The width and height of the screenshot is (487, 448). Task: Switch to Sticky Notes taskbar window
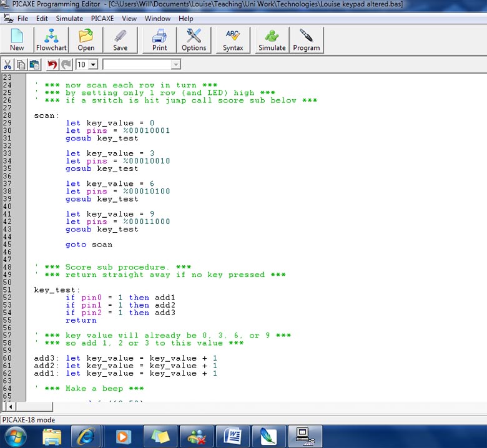(x=160, y=437)
